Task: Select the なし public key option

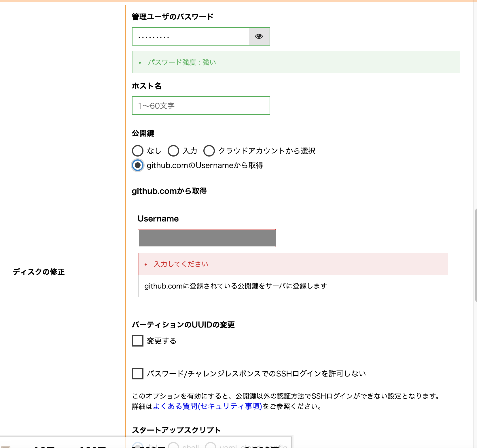Action: pyautogui.click(x=138, y=151)
